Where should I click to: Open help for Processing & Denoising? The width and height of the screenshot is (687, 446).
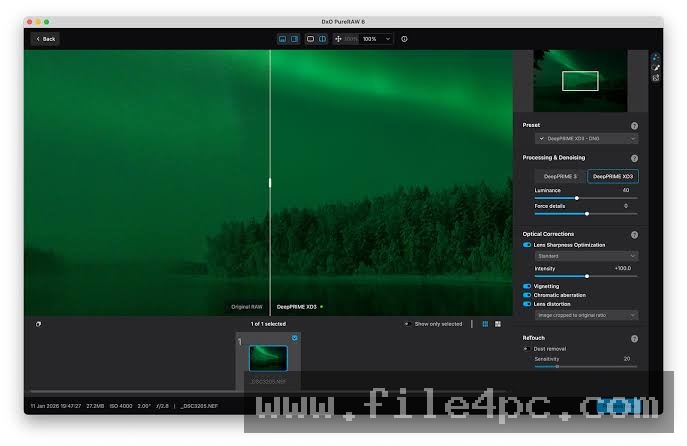click(x=634, y=158)
